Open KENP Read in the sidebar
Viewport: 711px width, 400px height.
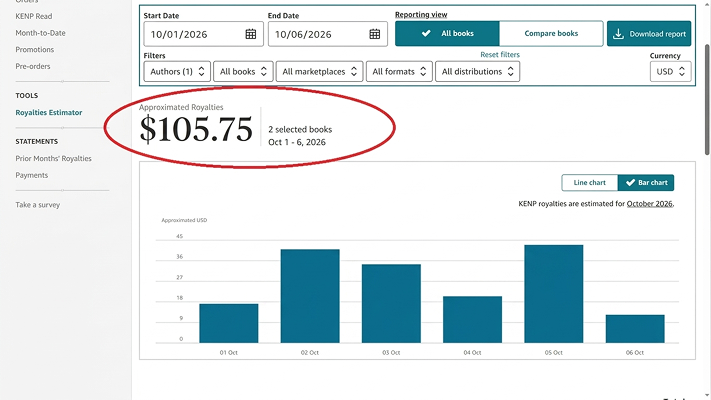34,16
